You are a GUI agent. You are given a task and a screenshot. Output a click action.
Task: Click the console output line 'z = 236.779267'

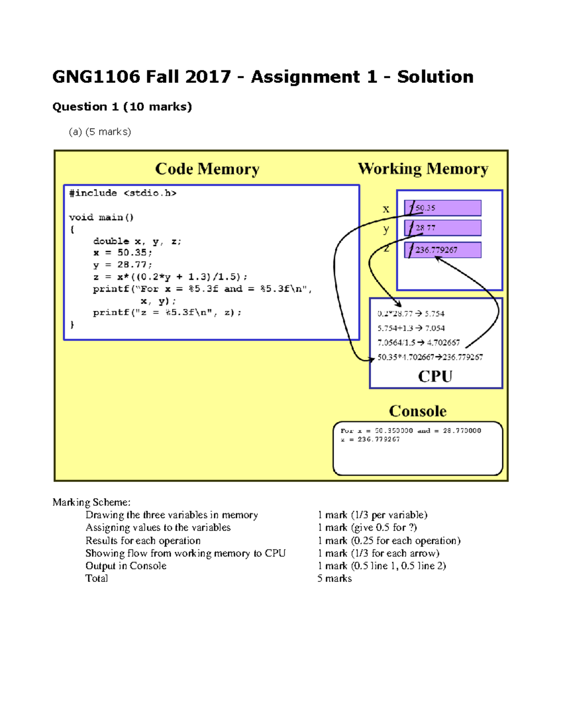370,440
